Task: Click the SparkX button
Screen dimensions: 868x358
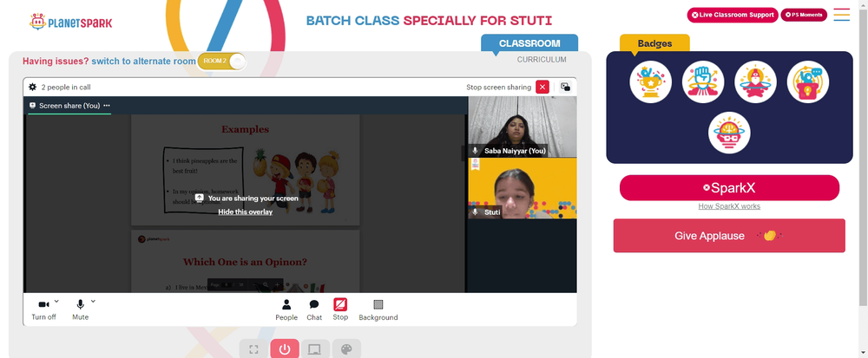Action: point(729,188)
